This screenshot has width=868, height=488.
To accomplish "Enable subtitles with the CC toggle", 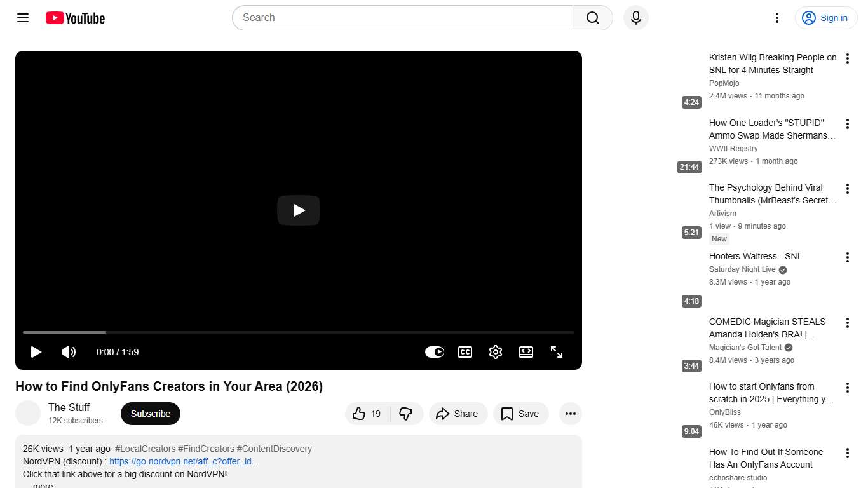I will [465, 351].
